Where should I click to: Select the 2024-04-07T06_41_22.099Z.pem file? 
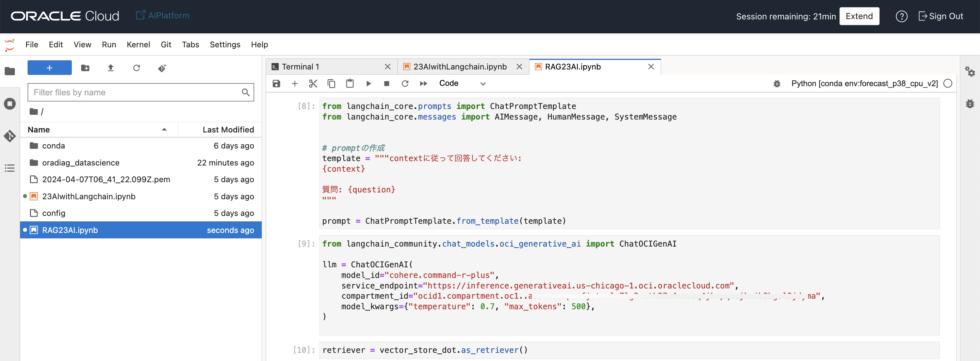[x=141, y=179]
